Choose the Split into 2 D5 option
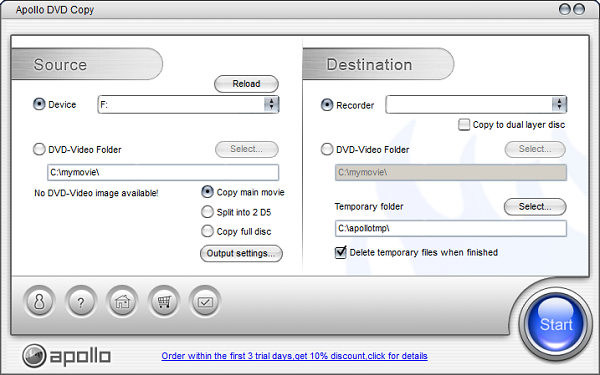This screenshot has height=375, width=600. click(207, 212)
